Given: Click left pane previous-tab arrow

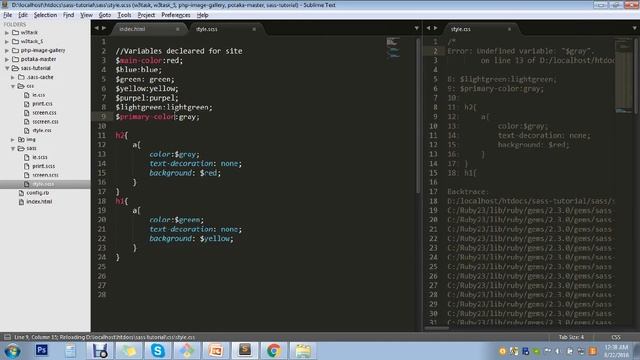Looking at the screenshot, I should pos(97,28).
